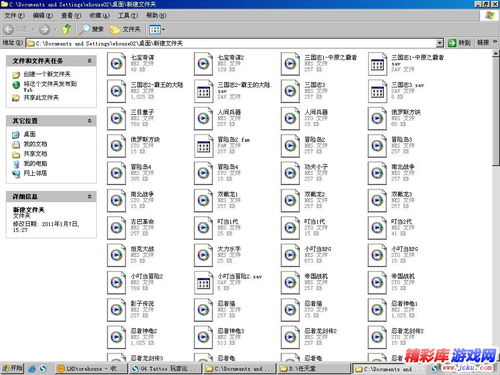500x375 pixels.
Task: Click the vertical scrollbar thumb
Action: tap(496, 111)
